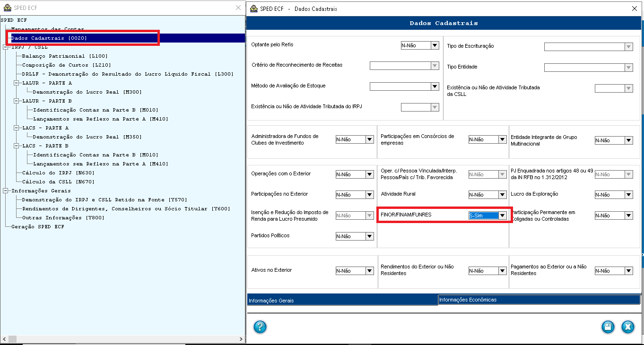
Task: Open the Participações no Exterior dropdown
Action: 369,195
